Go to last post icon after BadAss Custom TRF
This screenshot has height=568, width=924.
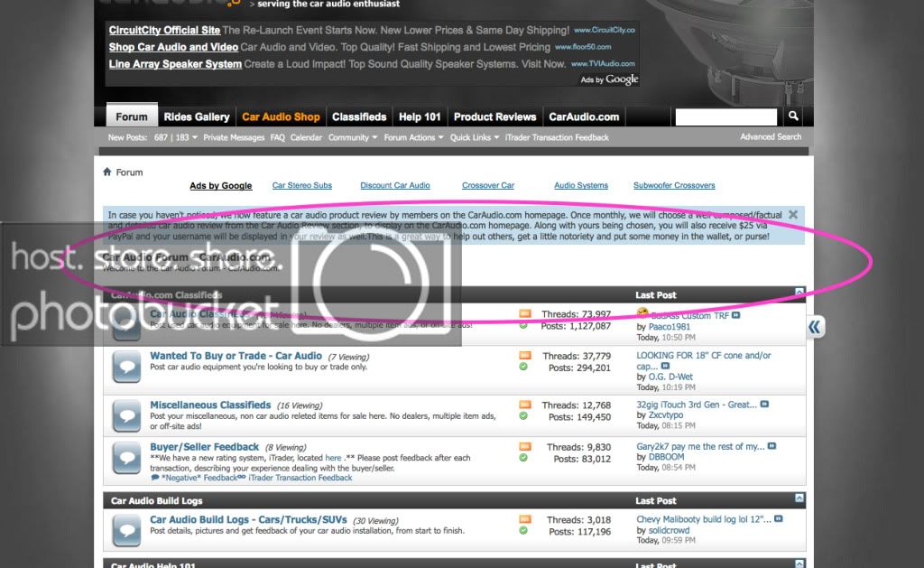click(x=736, y=315)
